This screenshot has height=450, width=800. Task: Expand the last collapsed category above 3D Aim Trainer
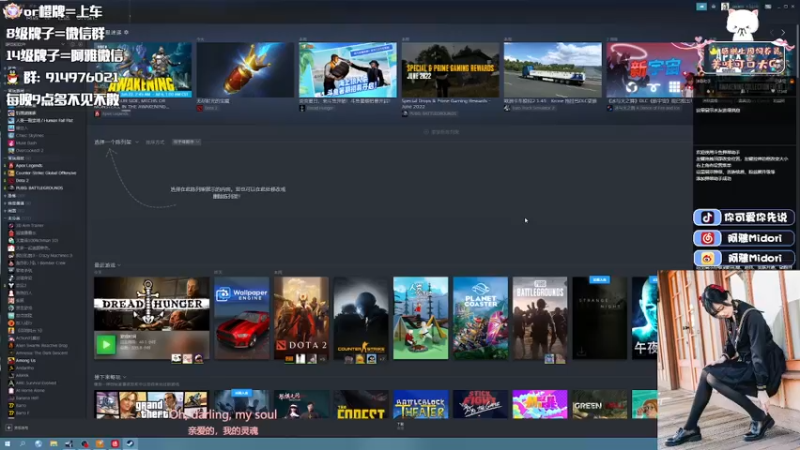(x=5, y=210)
